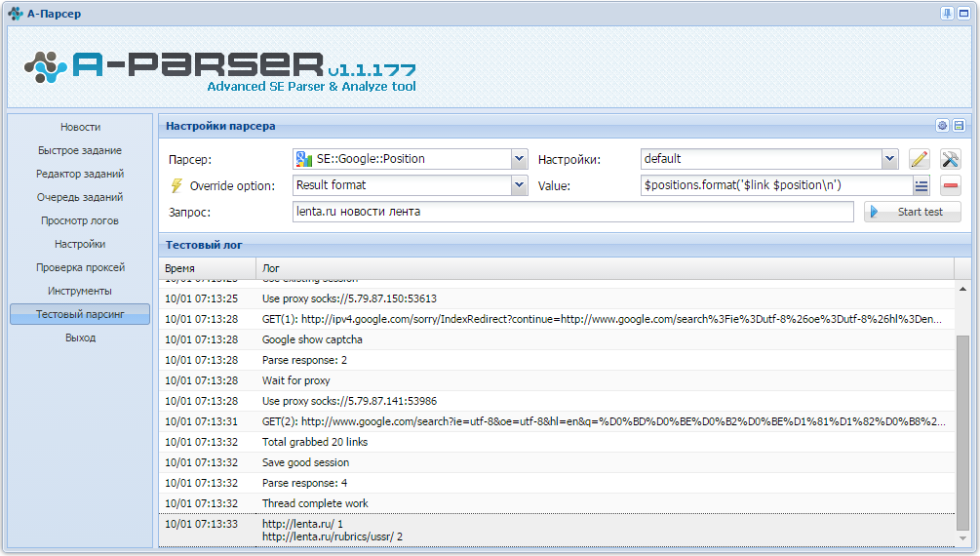Click the list icon beside Value field
Viewport: 980px width, 556px height.
[921, 185]
